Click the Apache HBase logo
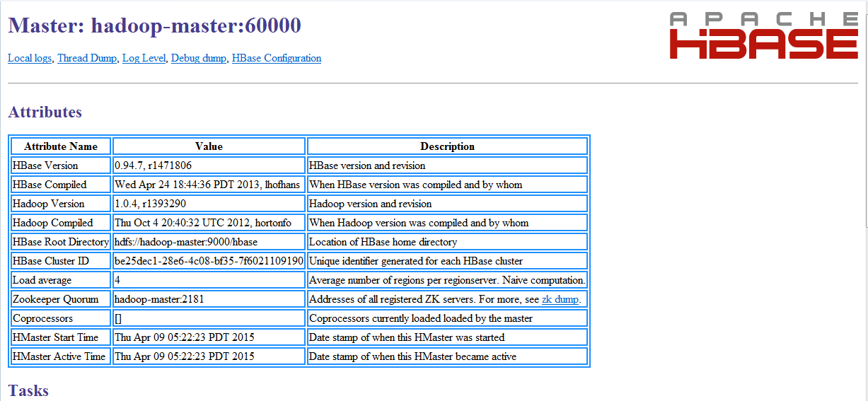Screen dimensions: 868x401 [x=764, y=35]
